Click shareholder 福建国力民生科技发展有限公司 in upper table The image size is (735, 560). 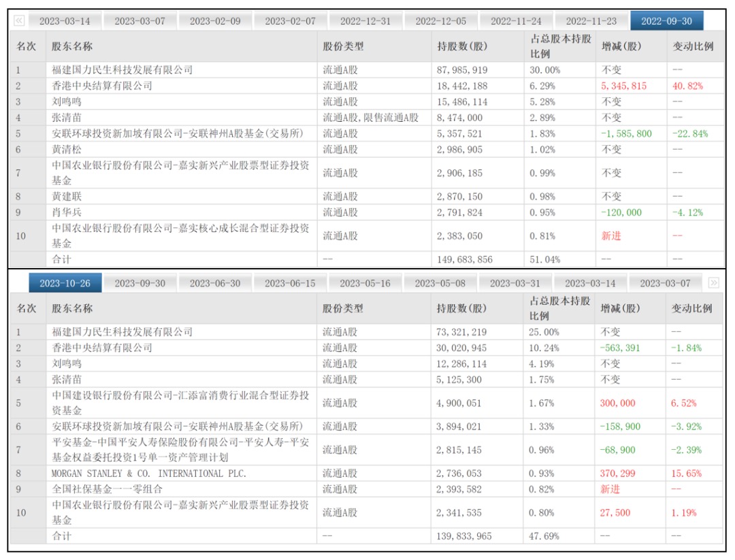[x=122, y=70]
